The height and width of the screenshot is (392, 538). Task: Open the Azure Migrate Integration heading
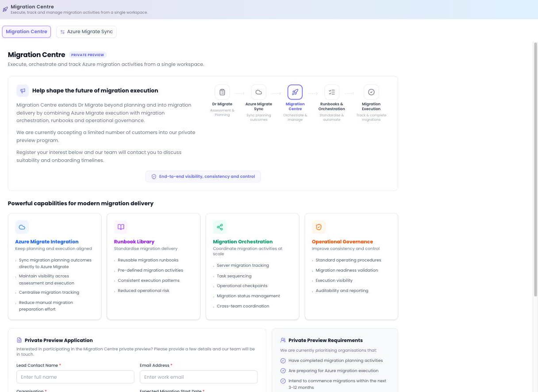tap(47, 242)
